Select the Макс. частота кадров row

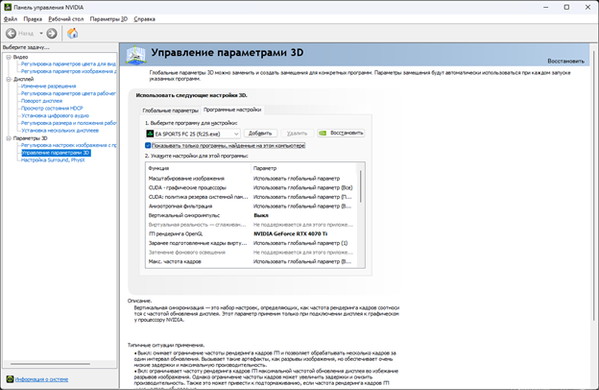pos(251,262)
